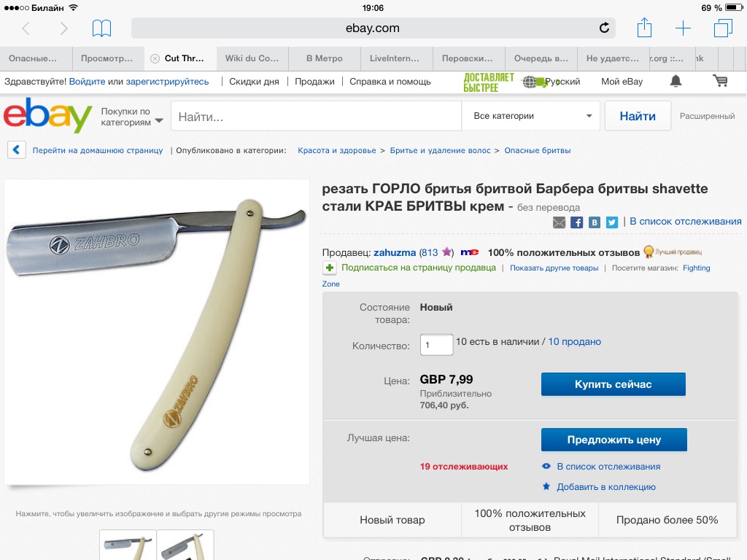Email the listing using the envelope icon
Viewport: 747px width, 560px height.
tap(559, 222)
